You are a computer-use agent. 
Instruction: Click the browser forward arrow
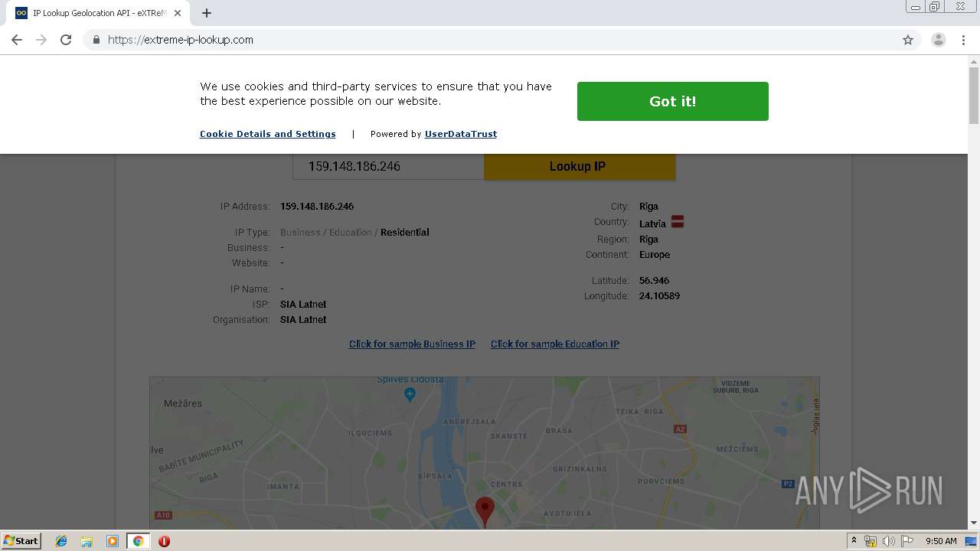tap(41, 40)
